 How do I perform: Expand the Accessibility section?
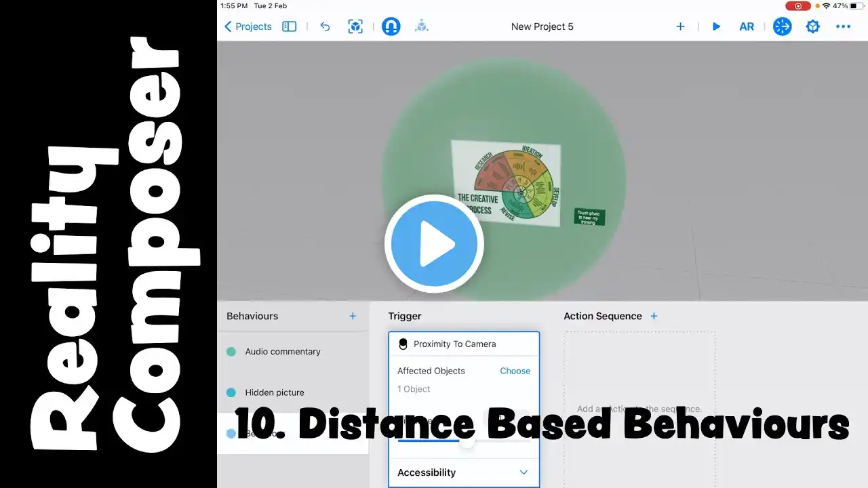[x=464, y=472]
